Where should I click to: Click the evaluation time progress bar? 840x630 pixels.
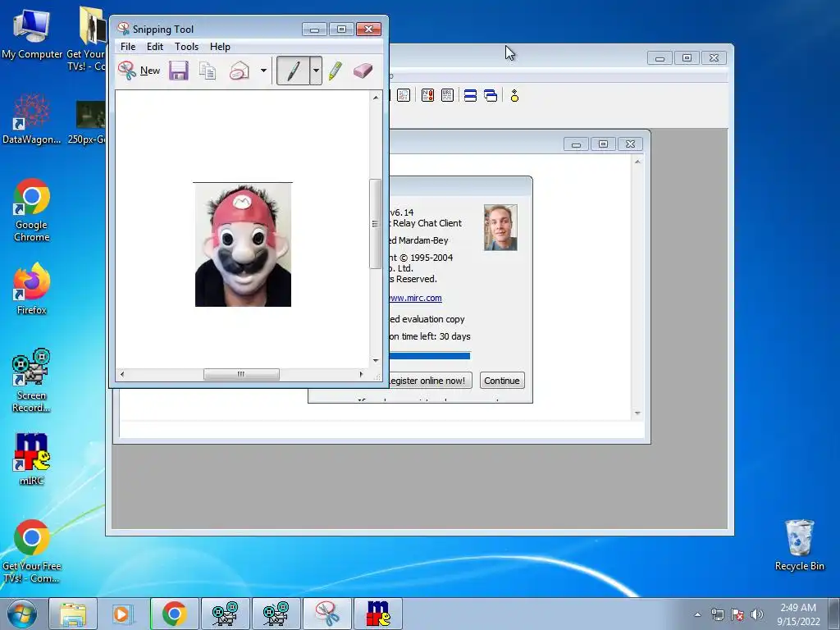pos(430,356)
